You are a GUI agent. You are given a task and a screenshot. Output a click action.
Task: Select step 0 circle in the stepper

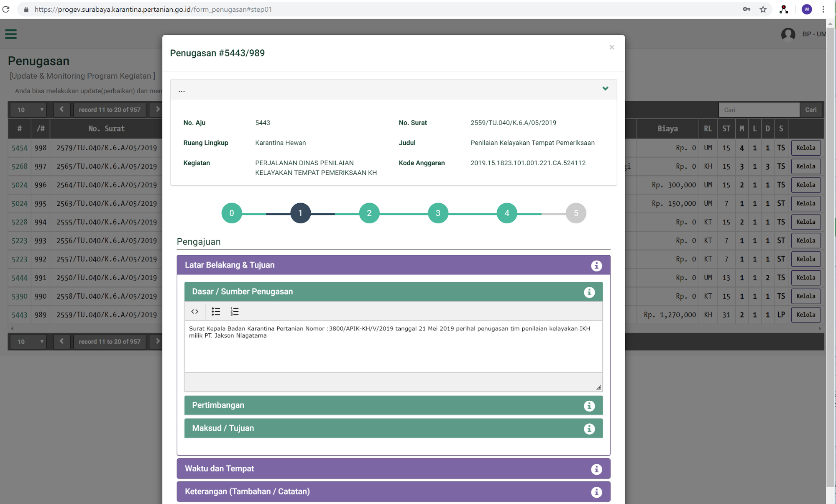231,213
